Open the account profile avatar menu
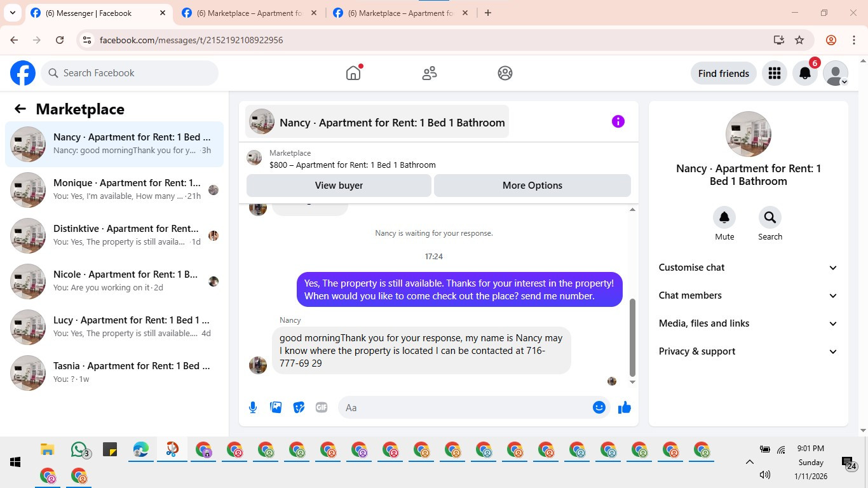Image resolution: width=868 pixels, height=488 pixels. pos(836,73)
